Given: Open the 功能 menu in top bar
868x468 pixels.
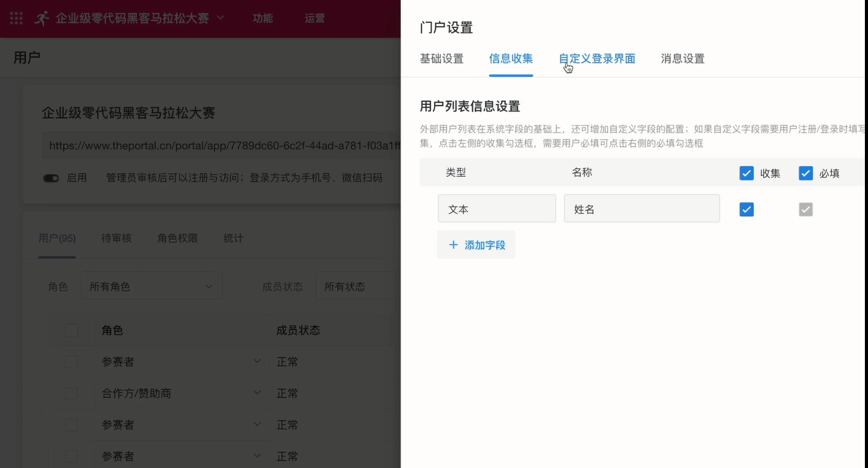Looking at the screenshot, I should [x=262, y=18].
